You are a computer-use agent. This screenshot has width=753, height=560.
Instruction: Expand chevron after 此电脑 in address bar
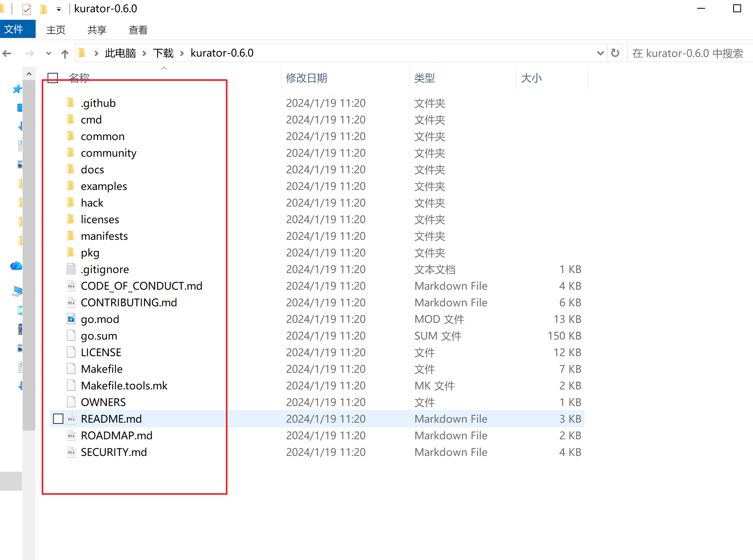coord(145,53)
